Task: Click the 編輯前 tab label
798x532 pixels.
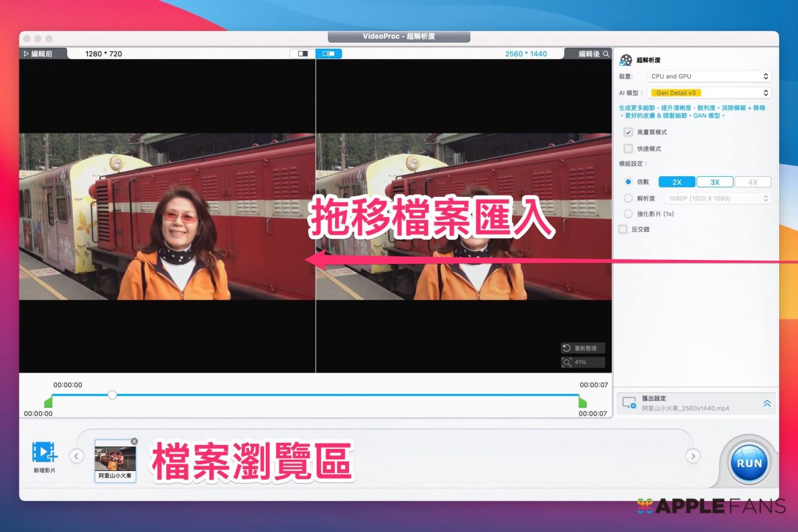Action: tap(38, 54)
